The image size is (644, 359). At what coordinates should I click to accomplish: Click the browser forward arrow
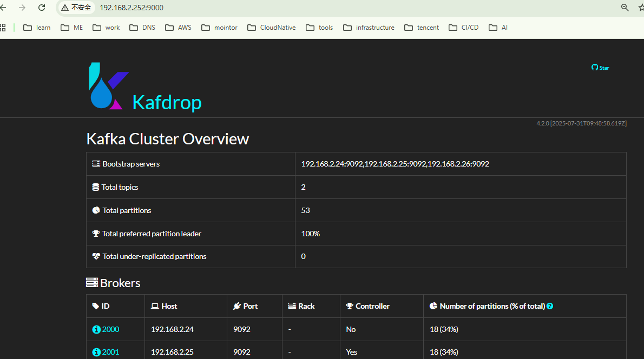(x=22, y=8)
